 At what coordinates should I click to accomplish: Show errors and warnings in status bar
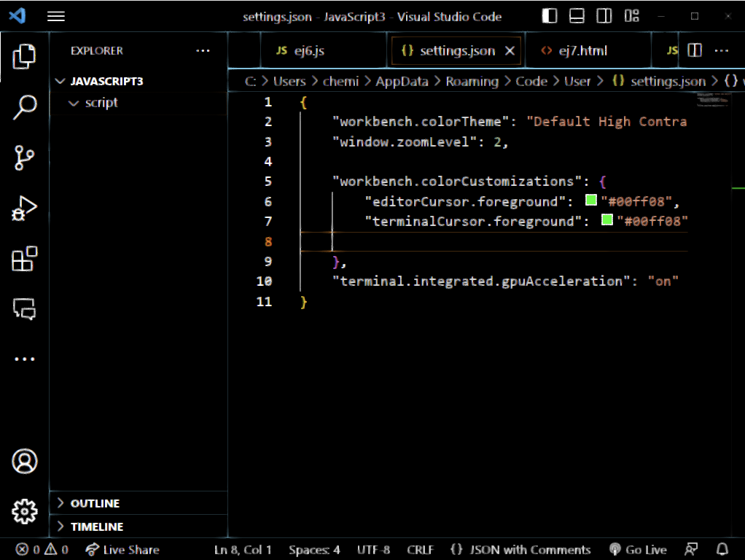point(42,550)
